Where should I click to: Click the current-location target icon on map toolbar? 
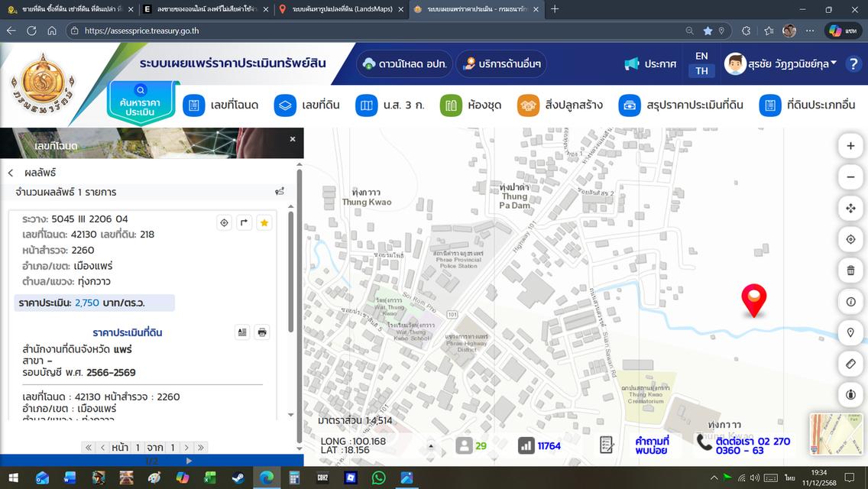pos(850,239)
